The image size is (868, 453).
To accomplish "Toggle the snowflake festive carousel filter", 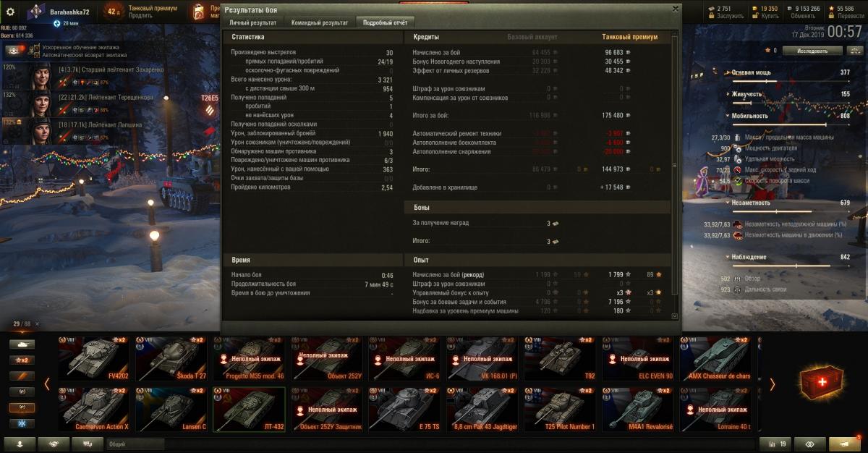I will pyautogui.click(x=22, y=423).
